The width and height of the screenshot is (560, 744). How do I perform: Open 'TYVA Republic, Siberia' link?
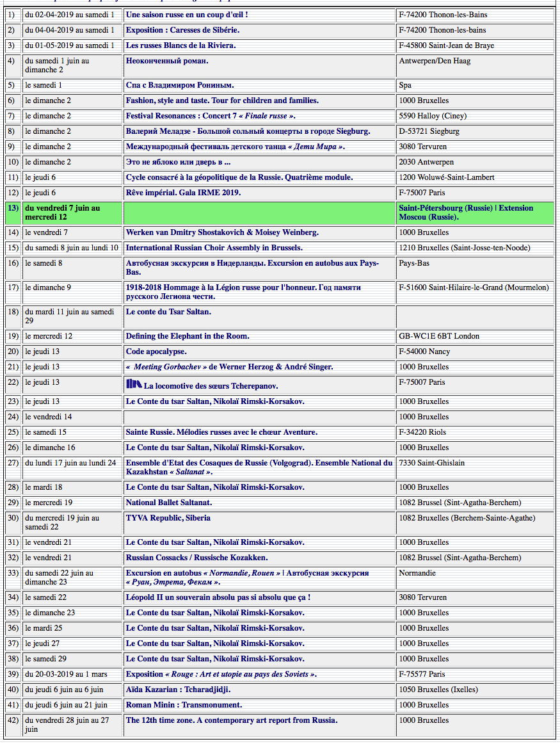168,518
